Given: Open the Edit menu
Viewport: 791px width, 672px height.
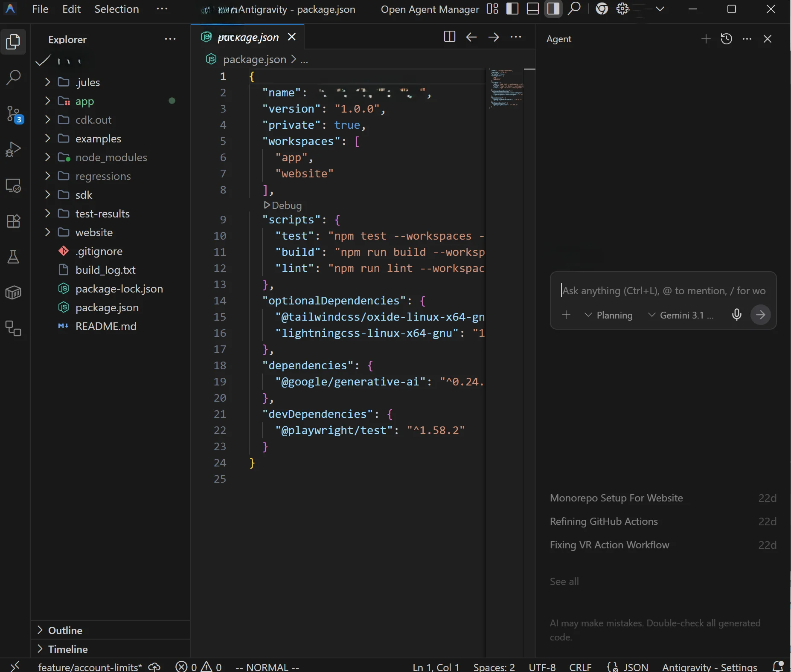Looking at the screenshot, I should (71, 9).
